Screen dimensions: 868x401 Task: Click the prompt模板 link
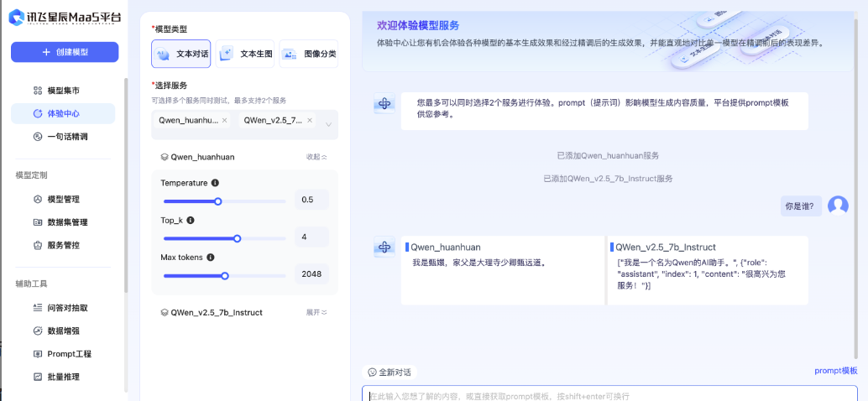835,371
